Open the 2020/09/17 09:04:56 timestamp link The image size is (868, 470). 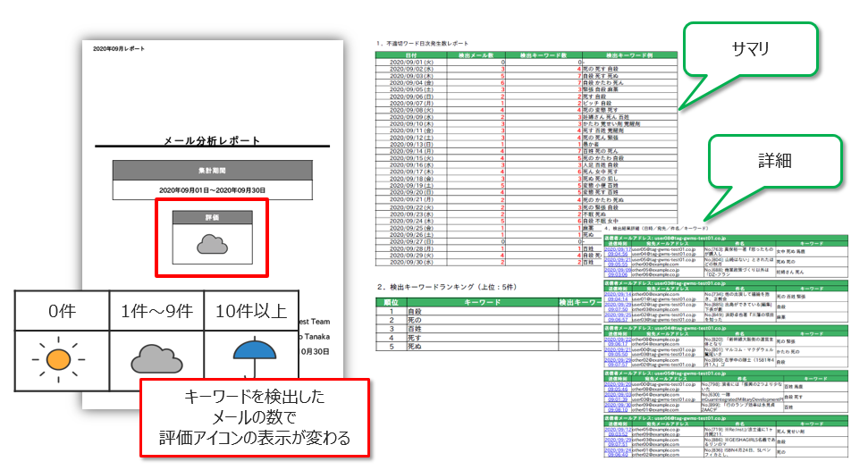pyautogui.click(x=619, y=251)
